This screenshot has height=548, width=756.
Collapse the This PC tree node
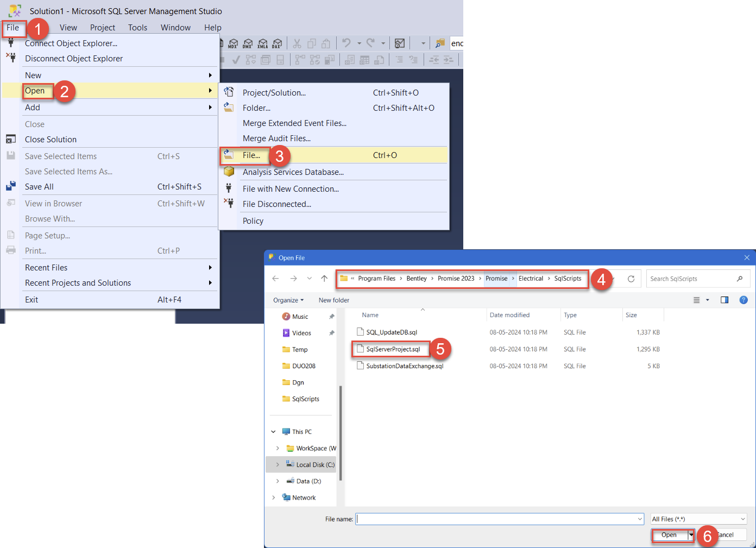tap(273, 432)
